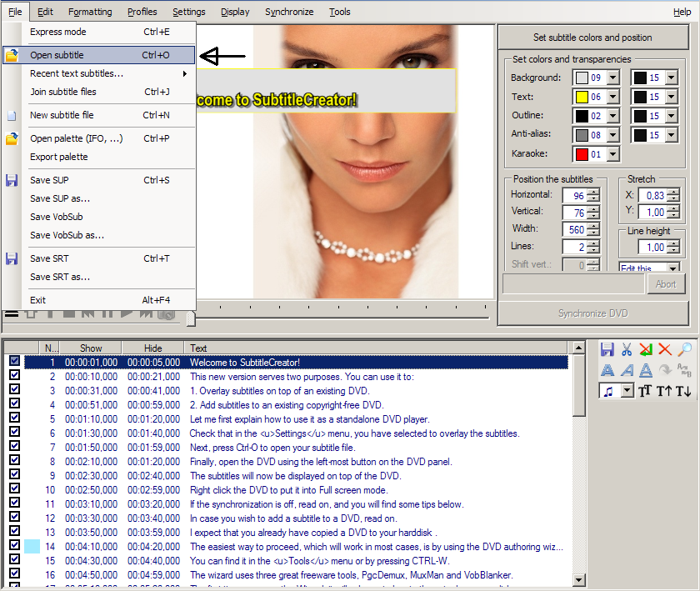
Task: Uncheck the checkbox for subtitle row 1
Action: (x=14, y=360)
